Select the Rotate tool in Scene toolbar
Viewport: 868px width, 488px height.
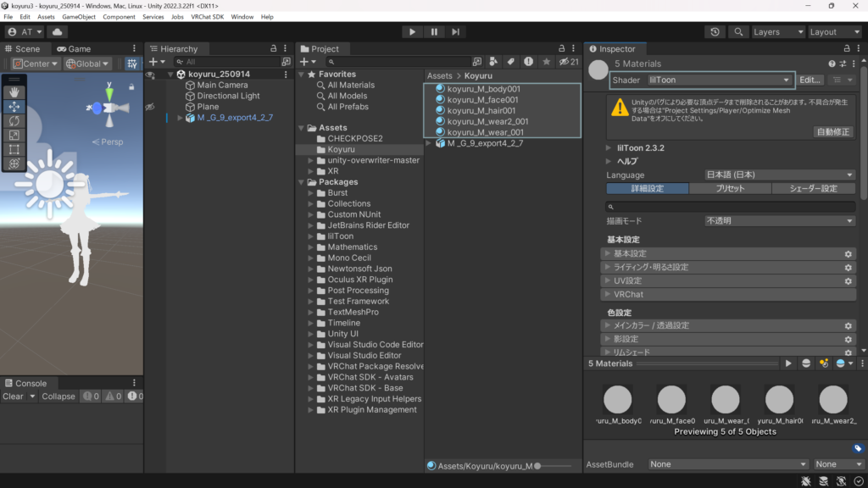pos(14,120)
